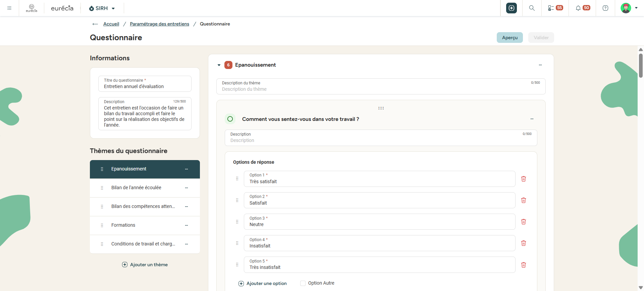Click the question Description field

(x=381, y=138)
